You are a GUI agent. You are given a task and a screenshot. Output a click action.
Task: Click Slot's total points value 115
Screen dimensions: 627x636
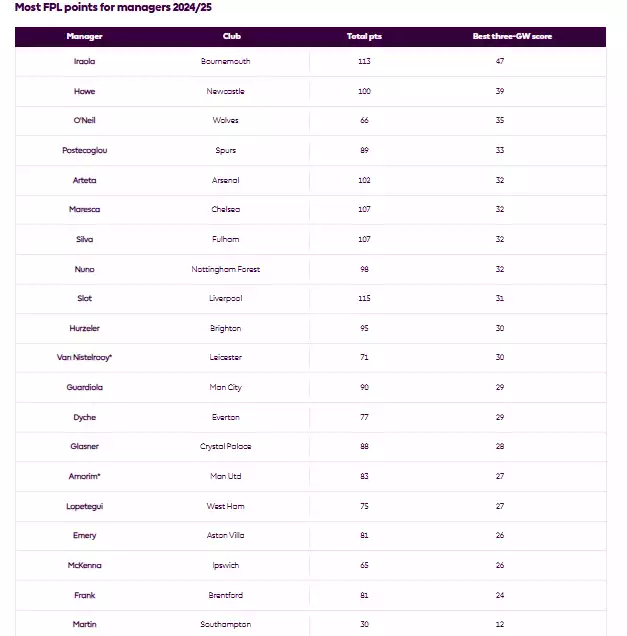[x=364, y=299]
